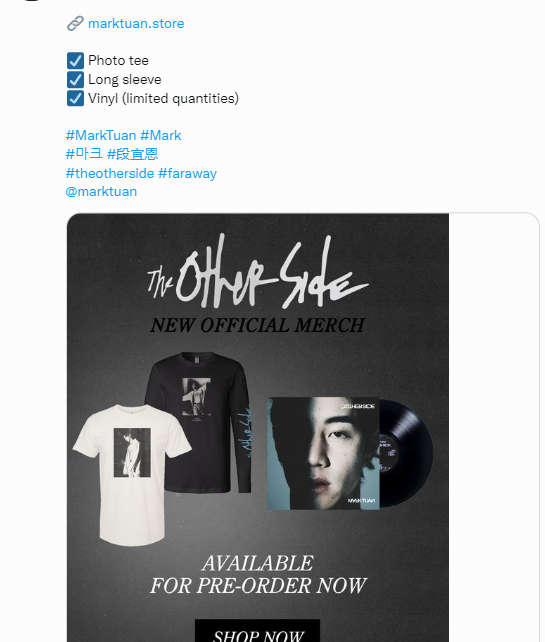Click the chain link icon beside marktuan.store
The height and width of the screenshot is (642, 545).
[x=75, y=24]
